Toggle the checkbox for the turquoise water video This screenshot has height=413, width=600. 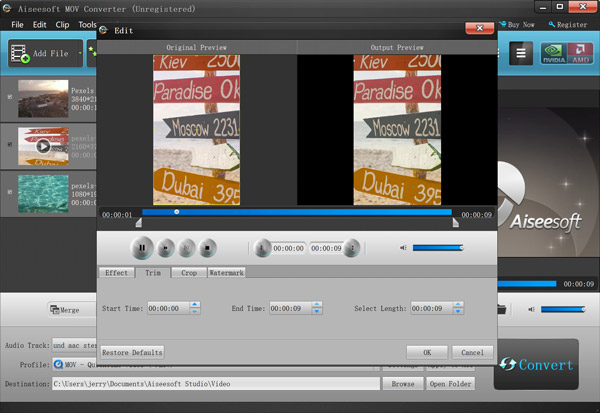click(x=10, y=192)
